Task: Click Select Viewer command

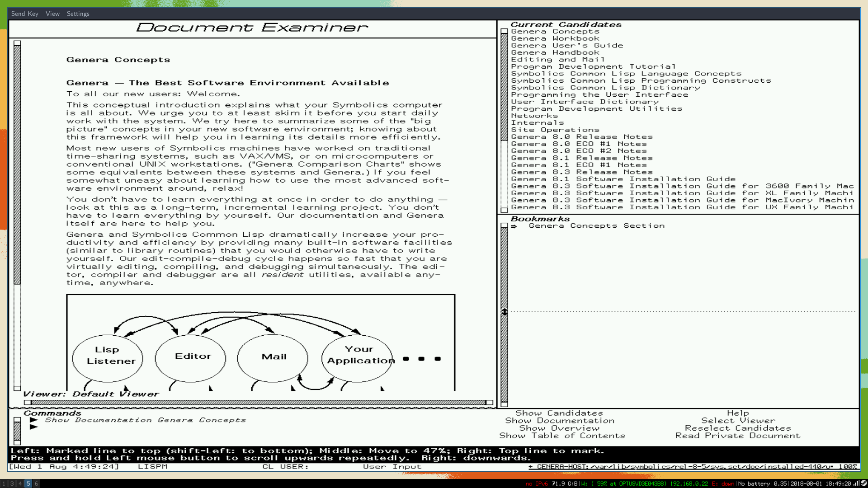Action: click(738, 421)
